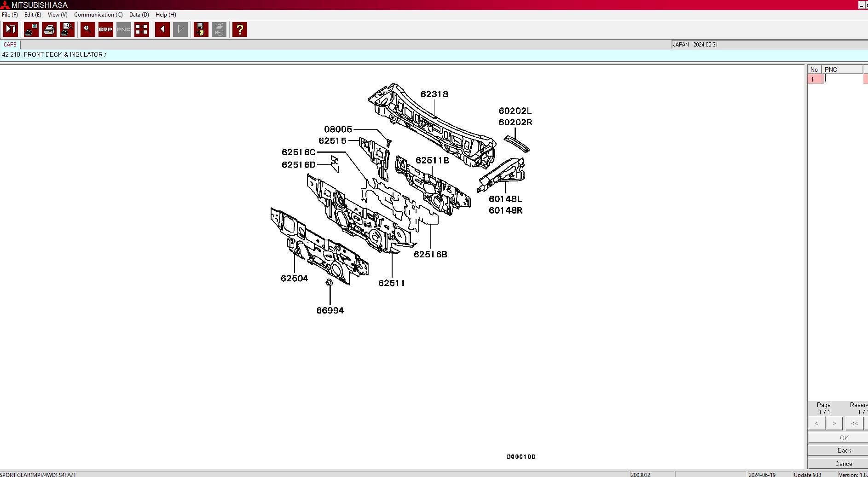The width and height of the screenshot is (868, 477).
Task: Select part number 62318 in diagram
Action: [434, 94]
